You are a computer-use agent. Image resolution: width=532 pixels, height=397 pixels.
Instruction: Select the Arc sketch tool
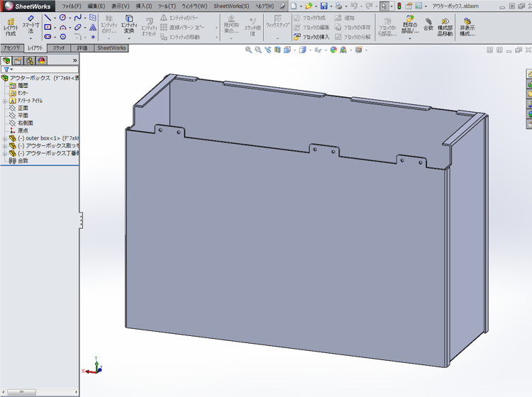coord(62,27)
